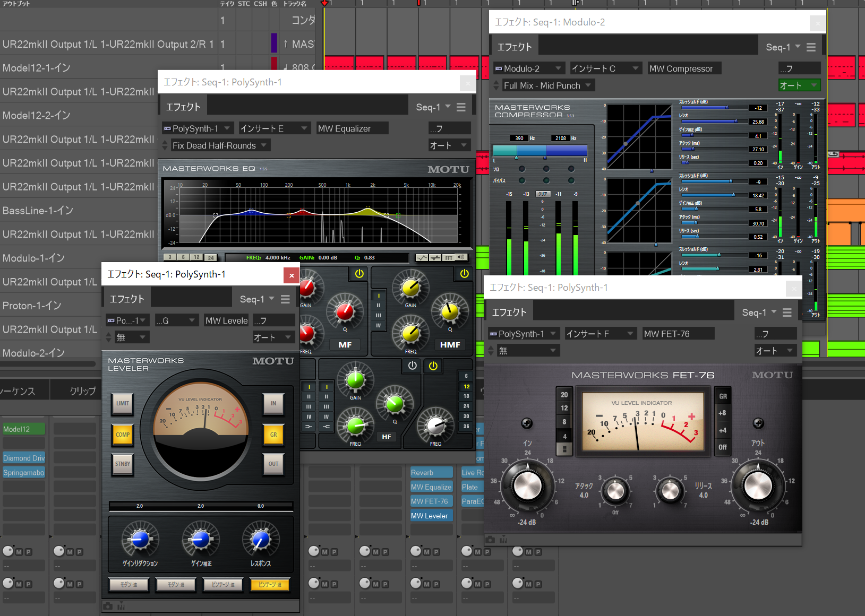The height and width of the screenshot is (616, 865).
Task: Select the エフェクト tab in the MW Equalizer window
Action: point(183,107)
